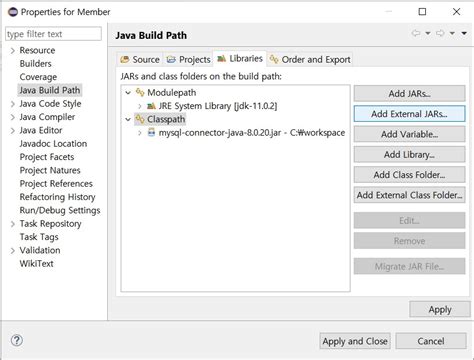This screenshot has height=360, width=474.
Task: Click the Eclipse icon in the title bar
Action: (13, 12)
